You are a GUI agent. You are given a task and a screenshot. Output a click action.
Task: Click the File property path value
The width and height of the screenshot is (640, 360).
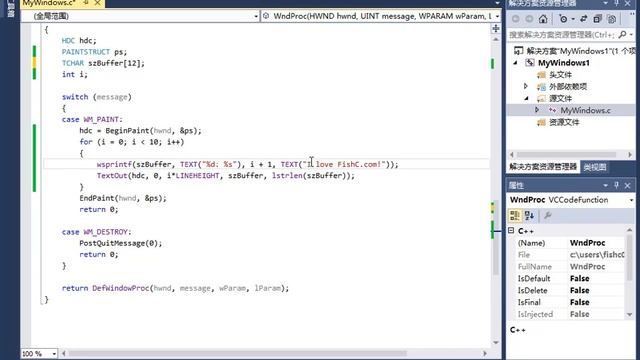(597, 255)
